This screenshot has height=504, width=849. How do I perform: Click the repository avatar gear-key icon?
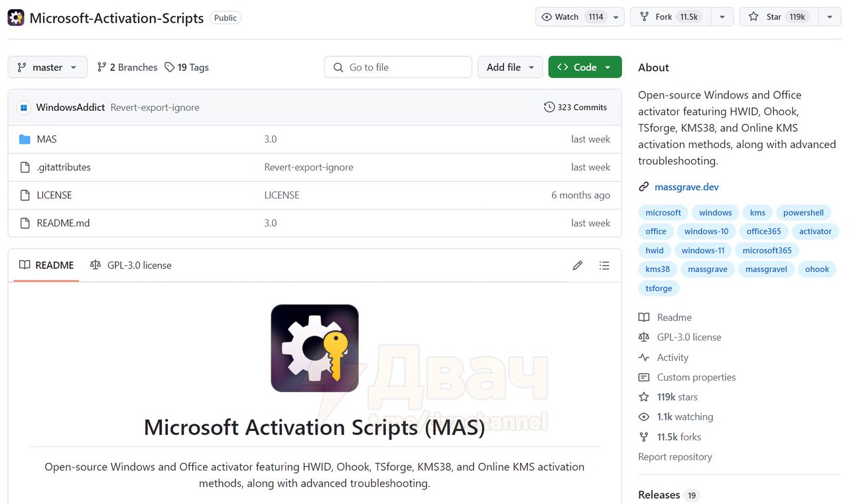coord(16,18)
